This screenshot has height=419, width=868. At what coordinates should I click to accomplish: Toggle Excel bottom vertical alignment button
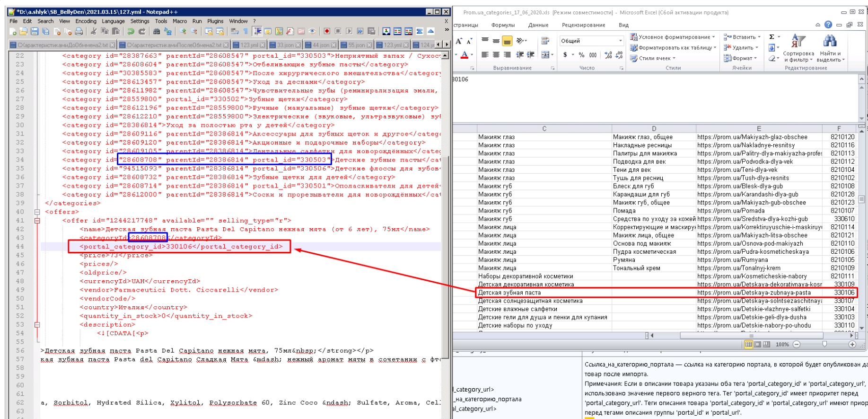point(507,41)
